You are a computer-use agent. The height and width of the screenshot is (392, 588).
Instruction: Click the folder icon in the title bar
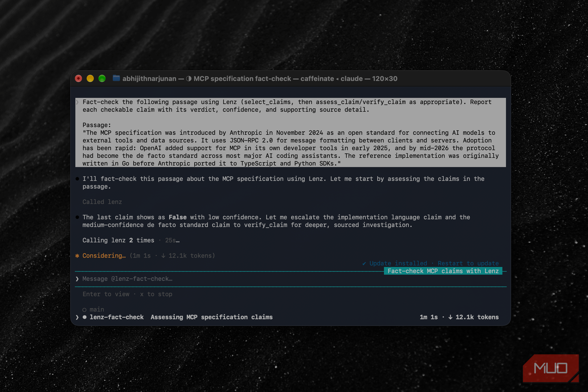pyautogui.click(x=116, y=78)
